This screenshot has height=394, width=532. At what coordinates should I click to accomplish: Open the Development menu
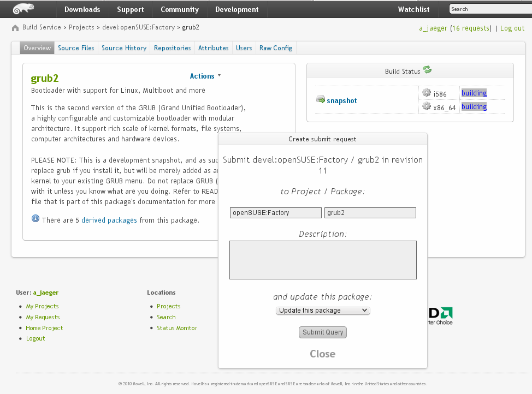[x=237, y=9]
